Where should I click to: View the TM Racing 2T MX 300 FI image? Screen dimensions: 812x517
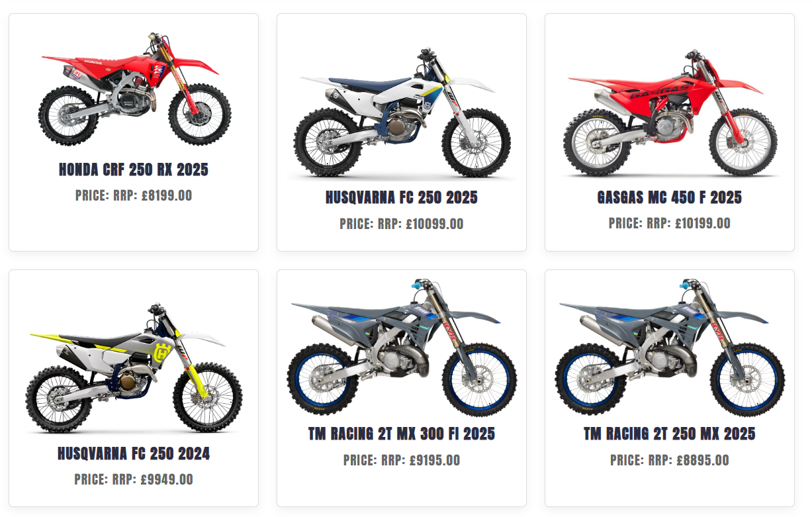402,348
